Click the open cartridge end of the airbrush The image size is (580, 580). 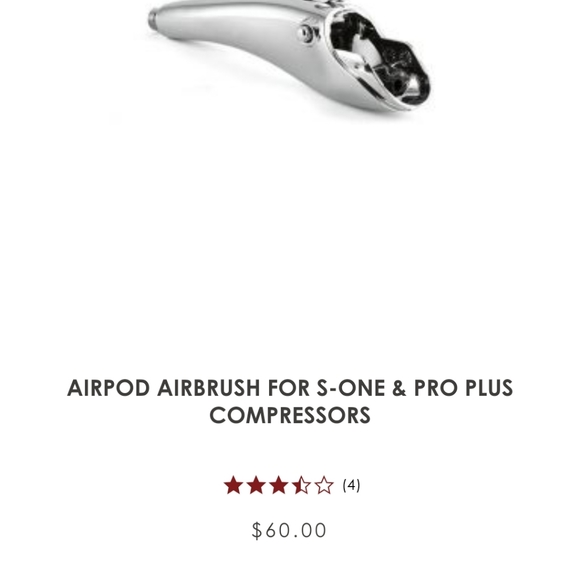(x=381, y=59)
